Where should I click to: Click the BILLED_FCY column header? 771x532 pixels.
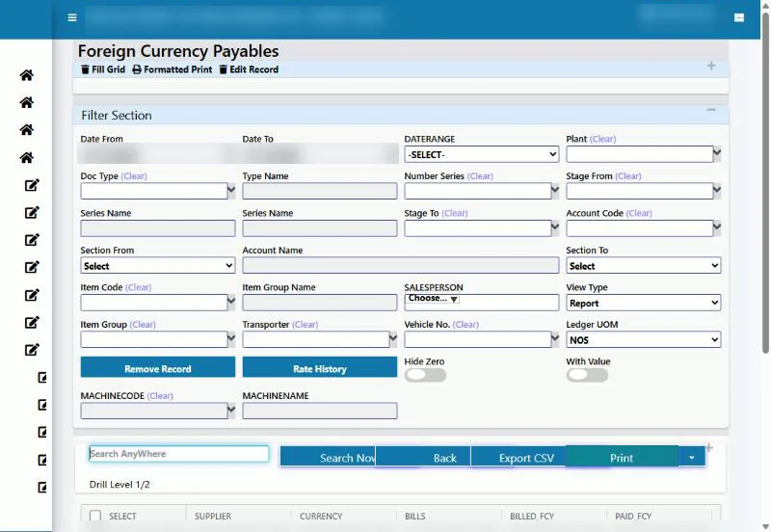(x=532, y=517)
